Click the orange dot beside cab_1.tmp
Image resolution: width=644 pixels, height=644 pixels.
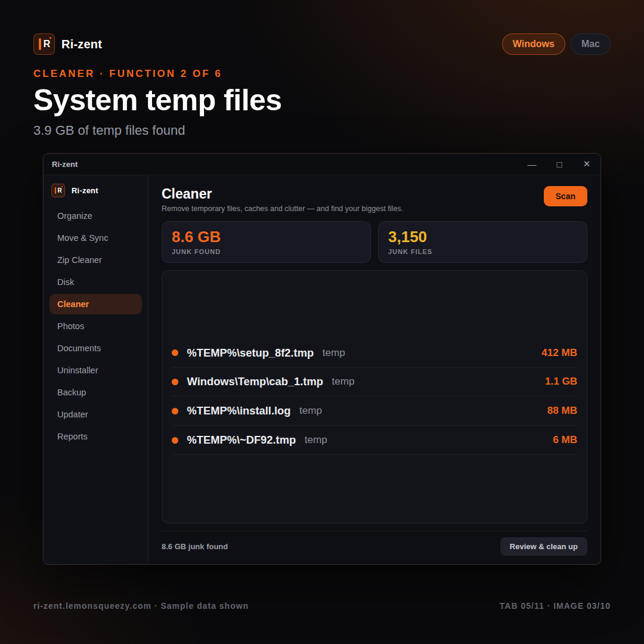(x=175, y=382)
